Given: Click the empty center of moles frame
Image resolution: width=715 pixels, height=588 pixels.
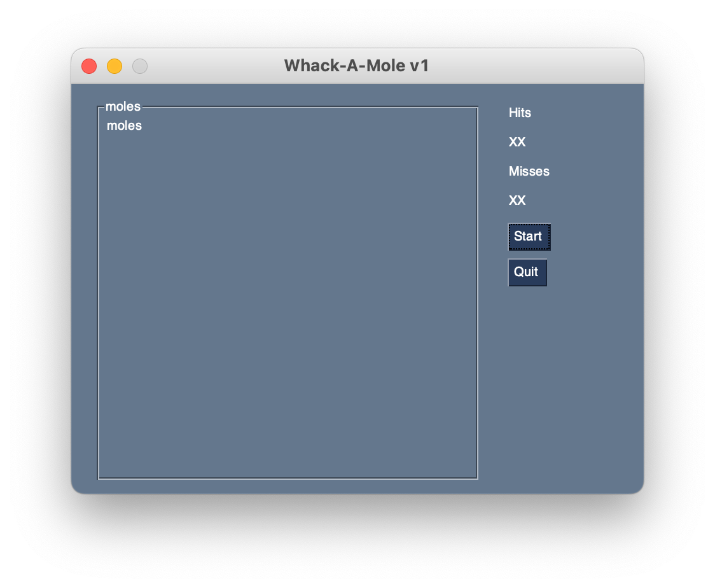Looking at the screenshot, I should point(288,301).
